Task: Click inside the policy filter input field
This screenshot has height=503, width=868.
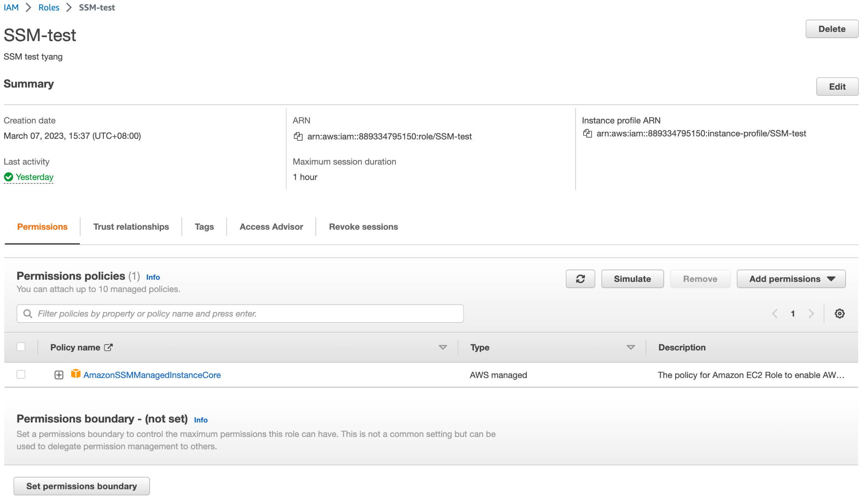Action: 212,314
